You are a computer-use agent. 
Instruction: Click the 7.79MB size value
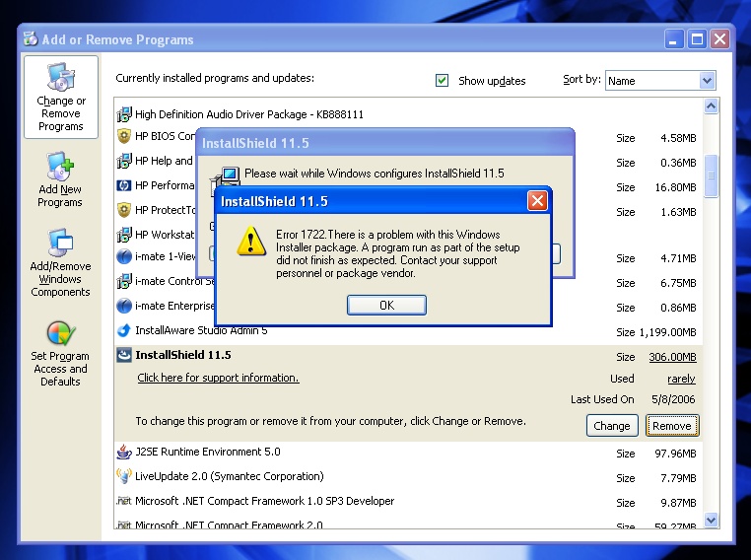click(x=678, y=478)
